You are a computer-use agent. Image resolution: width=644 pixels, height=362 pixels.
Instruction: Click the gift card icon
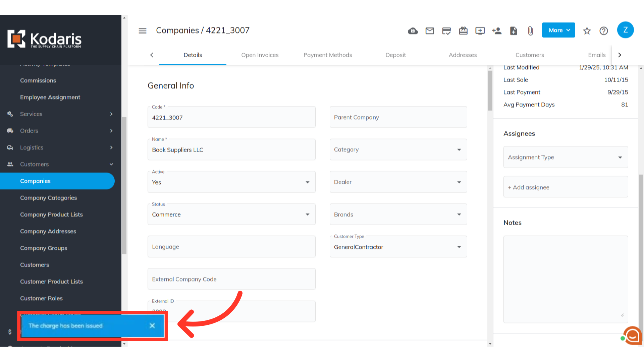[x=463, y=31]
